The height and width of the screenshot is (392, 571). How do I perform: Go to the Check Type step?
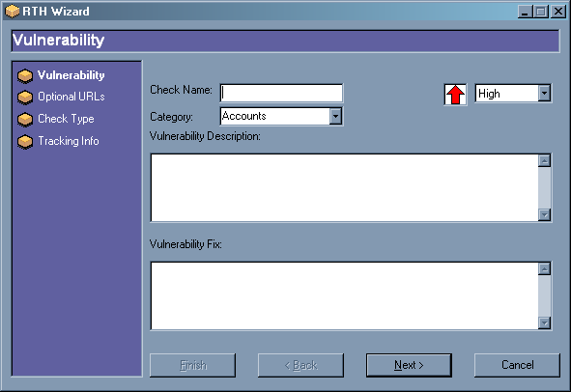(x=66, y=119)
